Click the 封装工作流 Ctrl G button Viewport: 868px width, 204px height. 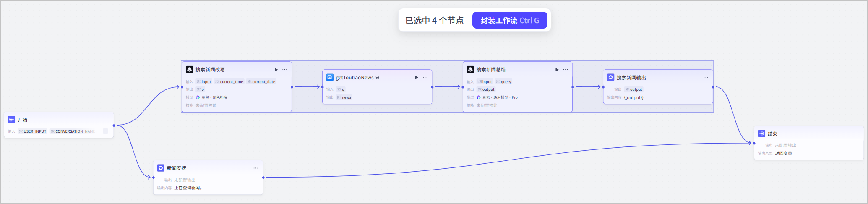(x=510, y=20)
